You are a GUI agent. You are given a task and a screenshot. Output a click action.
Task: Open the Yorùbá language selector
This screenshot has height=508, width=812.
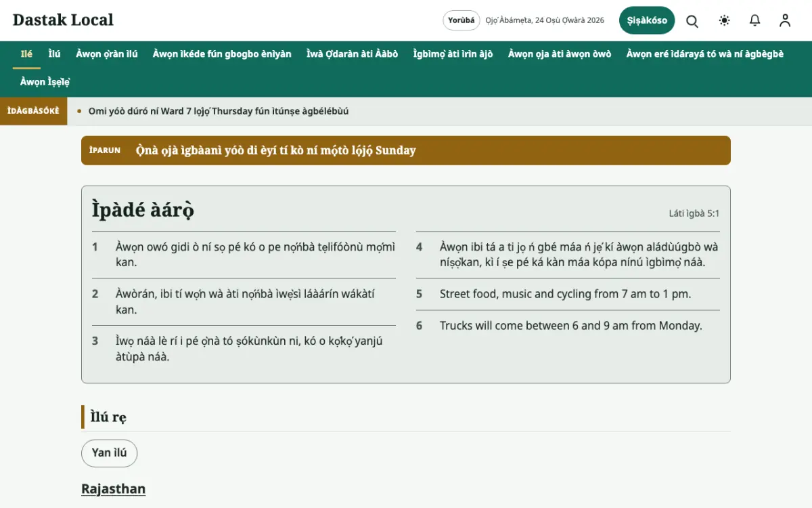tap(461, 20)
